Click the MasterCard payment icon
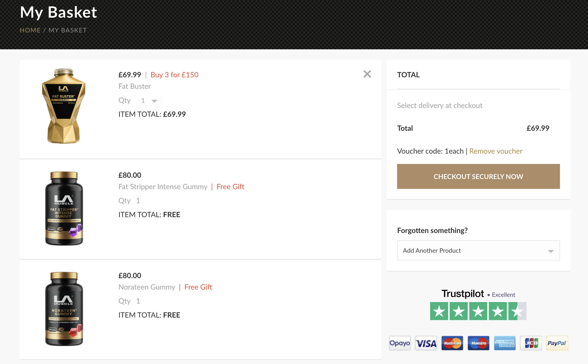588x364 pixels. point(452,343)
